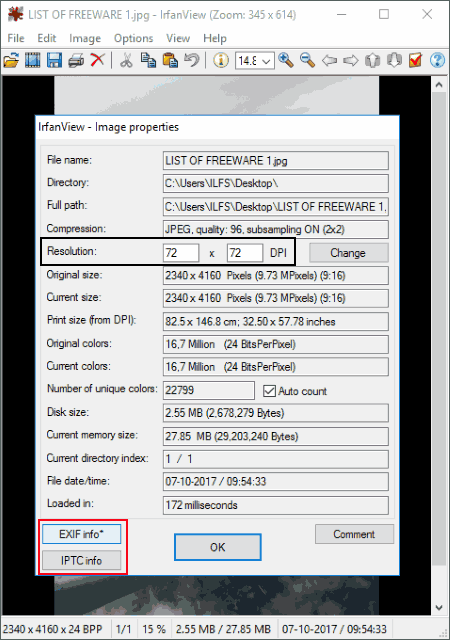Click the Current directory index value

(276, 459)
